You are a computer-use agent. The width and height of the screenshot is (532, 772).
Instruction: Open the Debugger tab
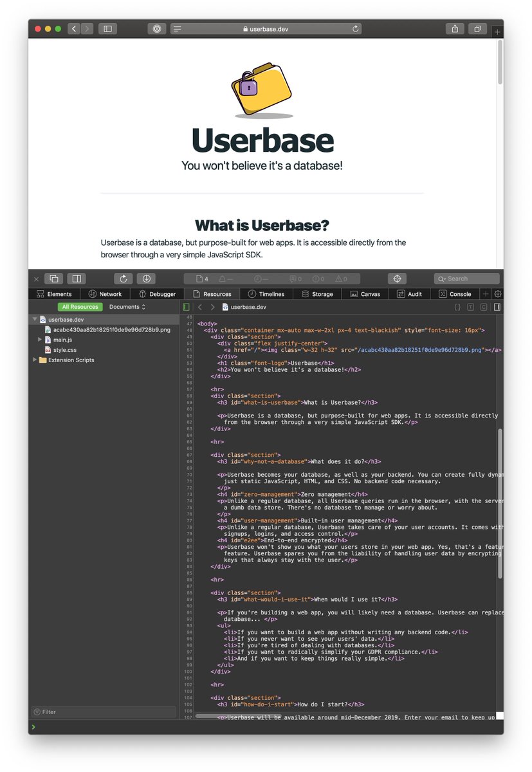pyautogui.click(x=157, y=294)
